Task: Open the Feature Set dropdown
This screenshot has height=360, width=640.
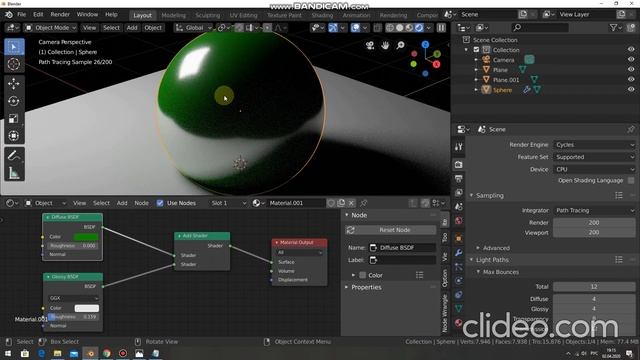Action: point(594,157)
